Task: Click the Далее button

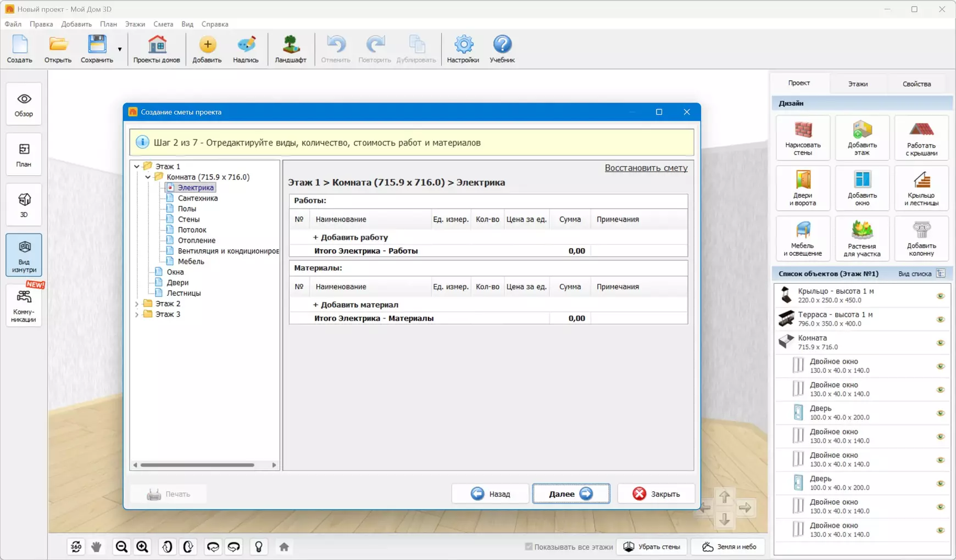Action: pos(570,494)
